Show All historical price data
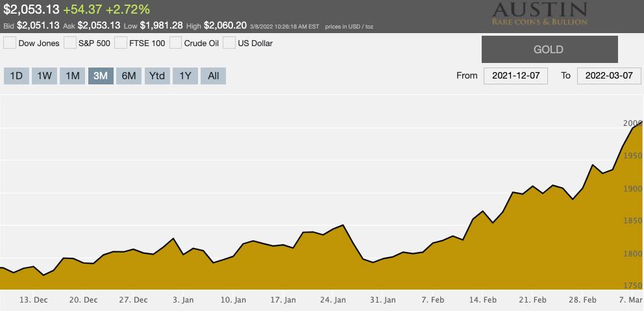Screen dimensions: 644x311 click(x=213, y=76)
